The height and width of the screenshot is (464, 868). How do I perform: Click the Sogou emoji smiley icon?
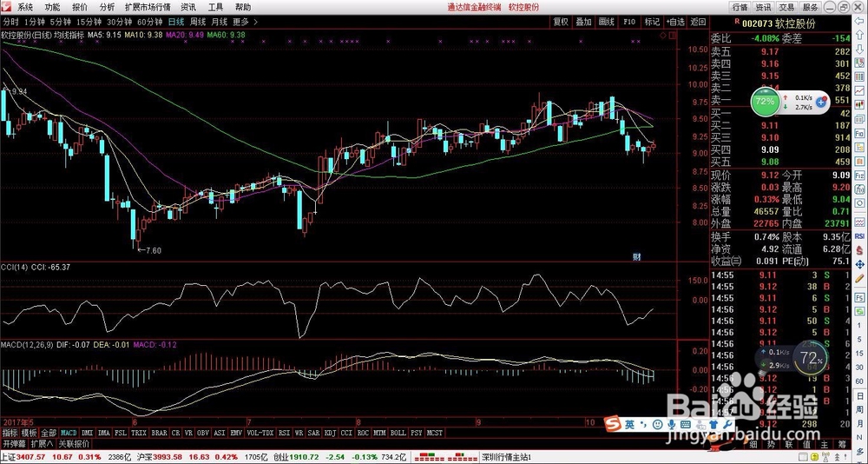(658, 424)
